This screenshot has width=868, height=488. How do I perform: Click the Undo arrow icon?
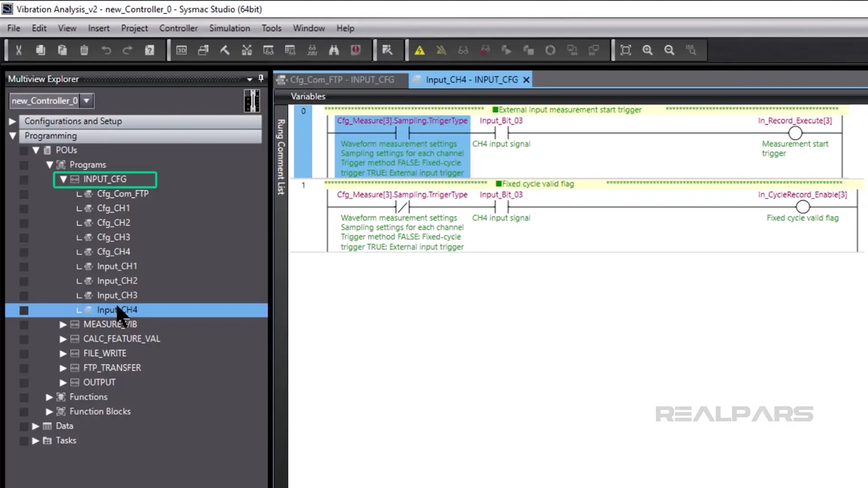point(106,50)
